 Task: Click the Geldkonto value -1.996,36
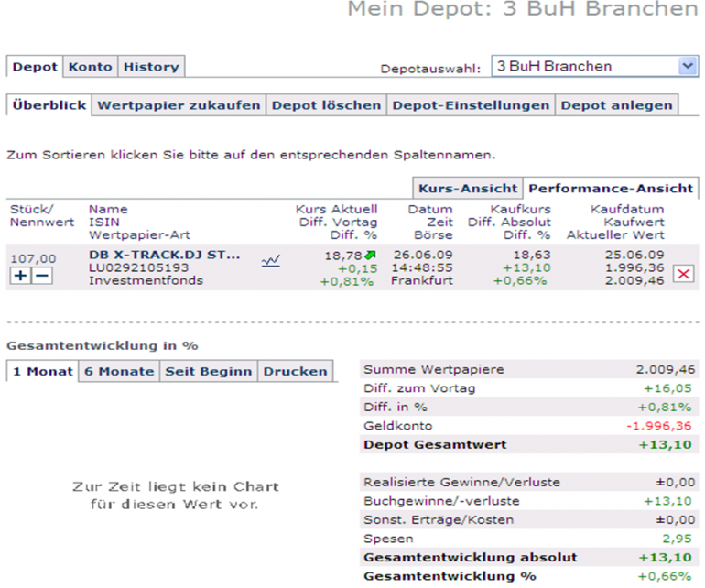(659, 426)
